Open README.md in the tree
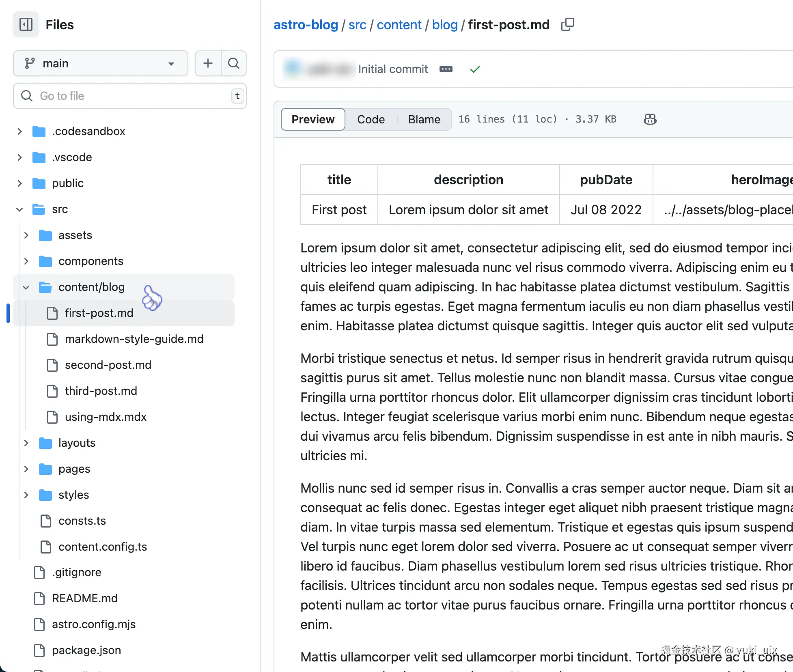793x672 pixels. tap(85, 599)
